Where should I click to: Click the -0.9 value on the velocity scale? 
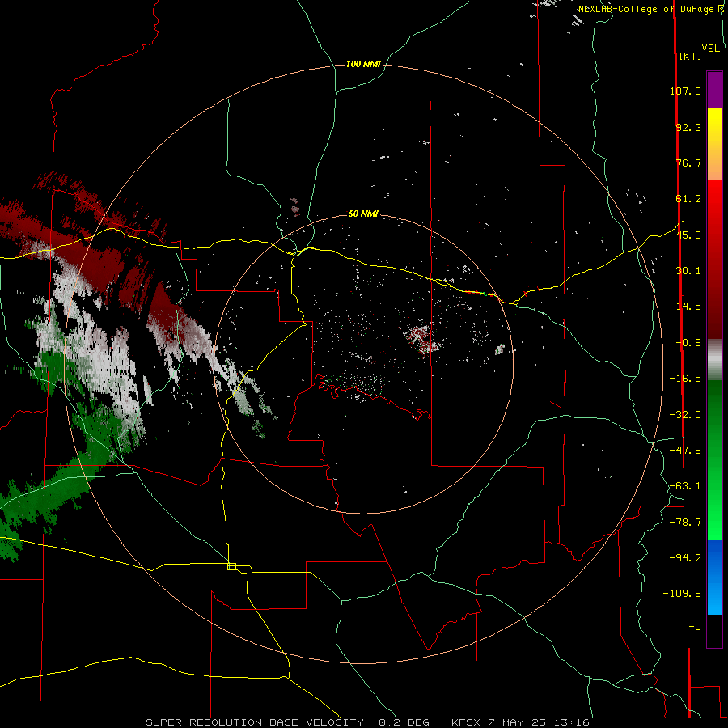[x=688, y=343]
